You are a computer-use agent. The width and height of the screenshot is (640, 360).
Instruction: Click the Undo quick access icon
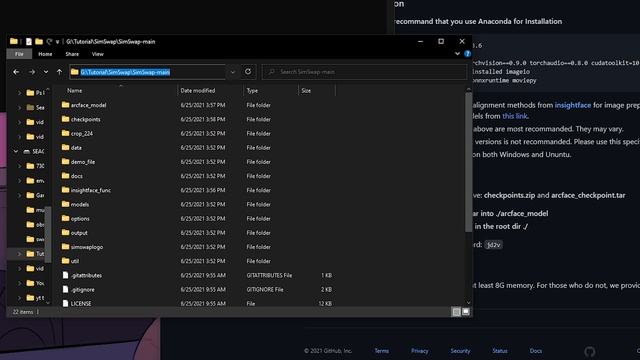point(49,41)
